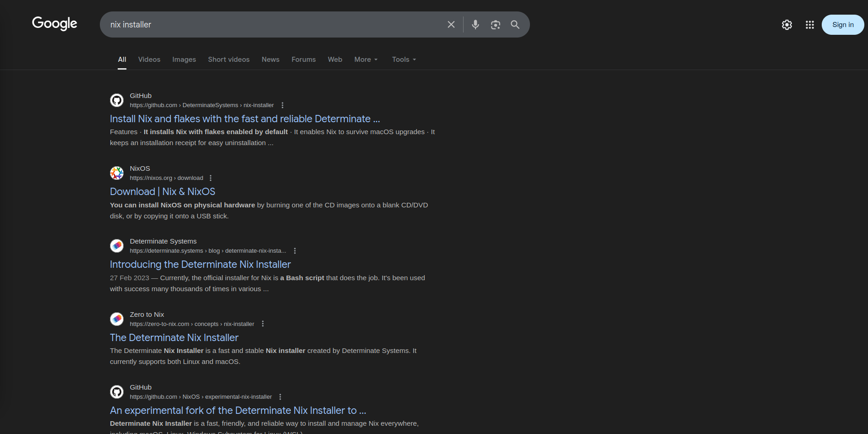Switch to the Images tab
The height and width of the screenshot is (434, 868).
tap(184, 60)
